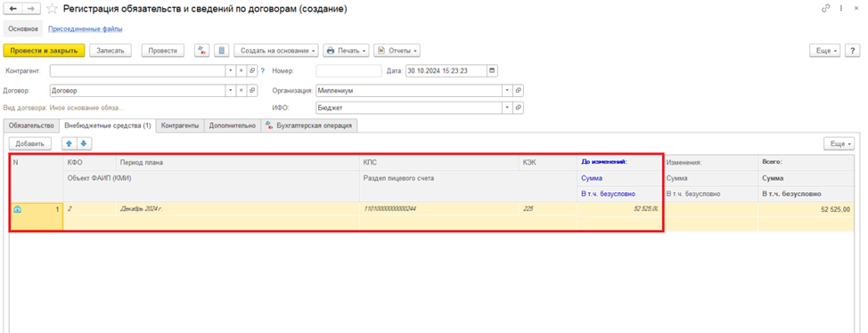Open the document structure list icon
This screenshot has height=333, width=868.
click(x=221, y=51)
